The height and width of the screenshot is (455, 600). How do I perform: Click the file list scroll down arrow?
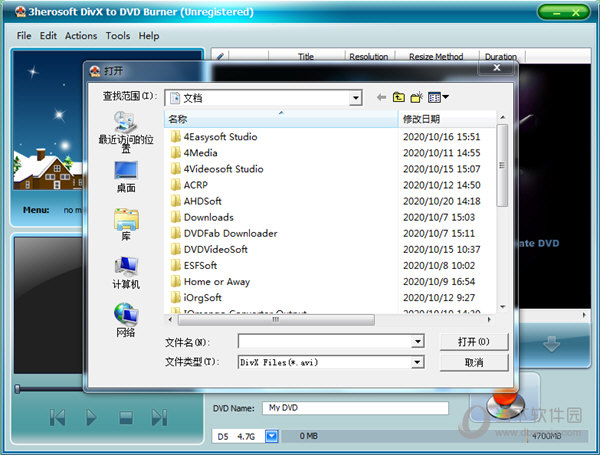pyautogui.click(x=503, y=307)
